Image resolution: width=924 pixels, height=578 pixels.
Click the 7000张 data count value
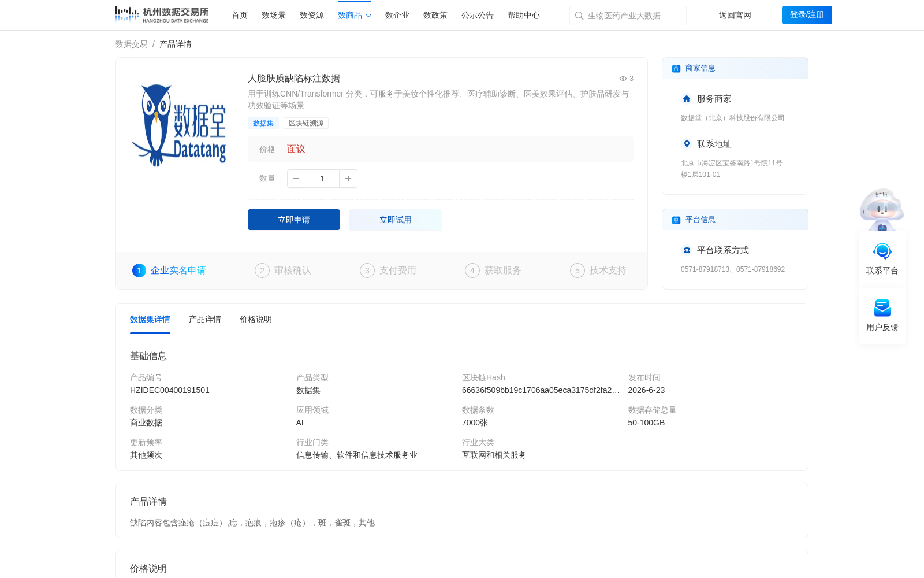tap(475, 423)
